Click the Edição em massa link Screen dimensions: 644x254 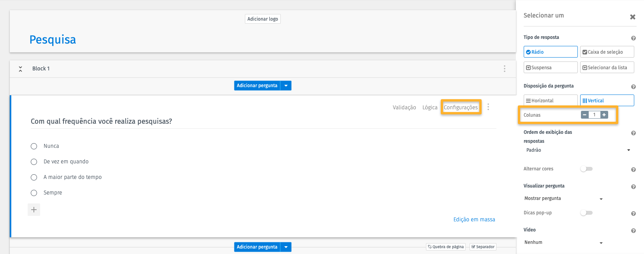tap(474, 219)
